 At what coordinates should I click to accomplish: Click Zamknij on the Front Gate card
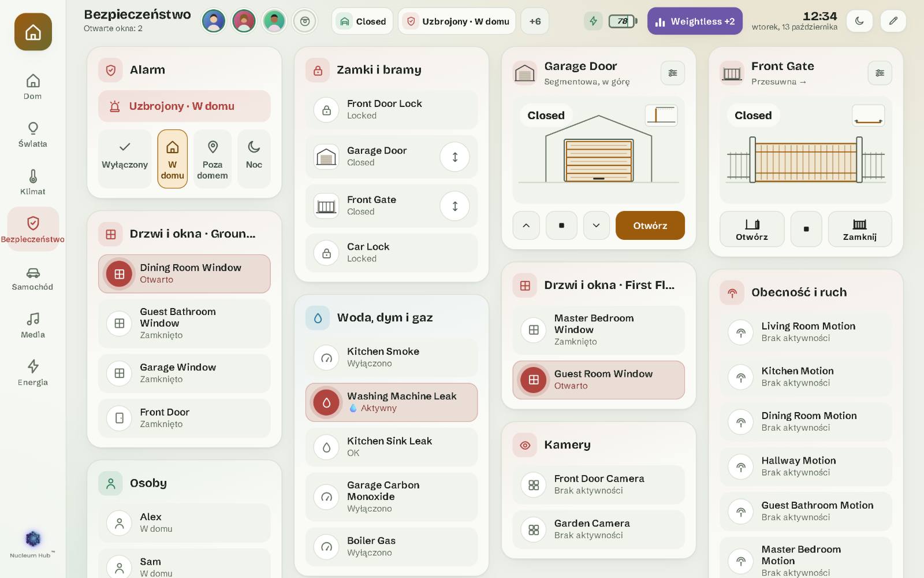860,229
